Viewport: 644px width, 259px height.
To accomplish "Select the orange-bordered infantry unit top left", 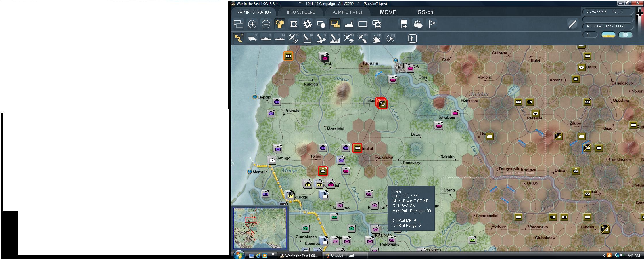I will point(288,56).
